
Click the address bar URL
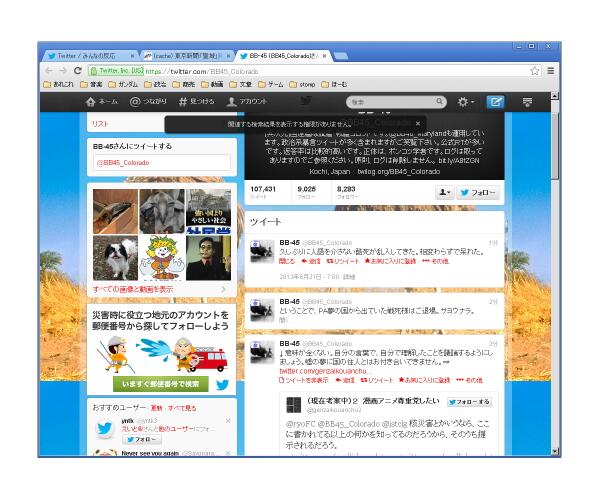(202, 71)
